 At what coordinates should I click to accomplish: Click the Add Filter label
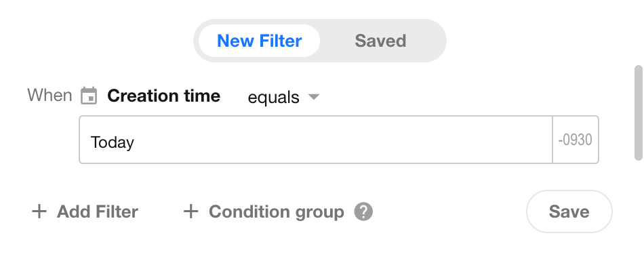98,212
